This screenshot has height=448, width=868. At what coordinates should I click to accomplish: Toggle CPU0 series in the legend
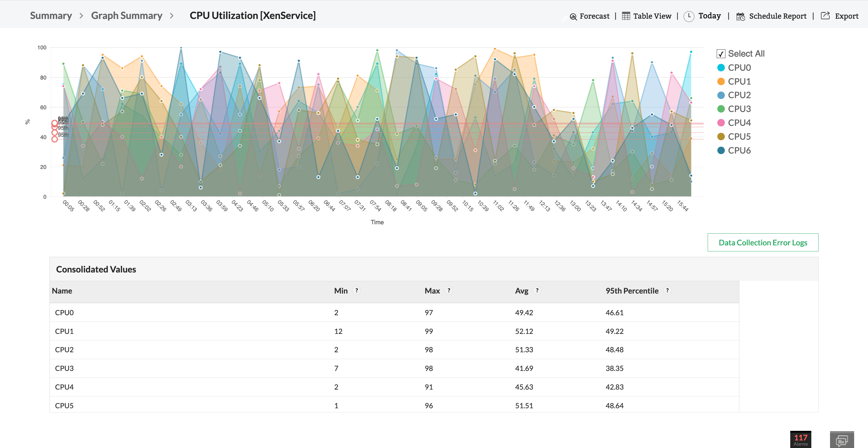(739, 68)
